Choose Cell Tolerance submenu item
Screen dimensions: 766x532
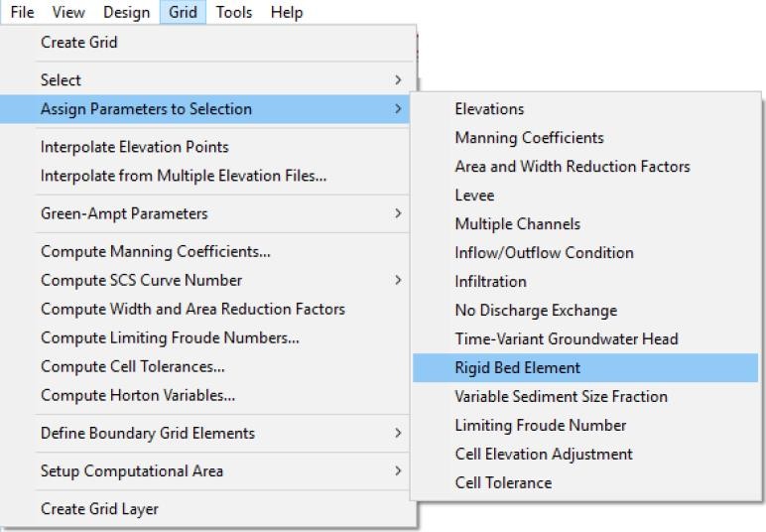tap(503, 483)
